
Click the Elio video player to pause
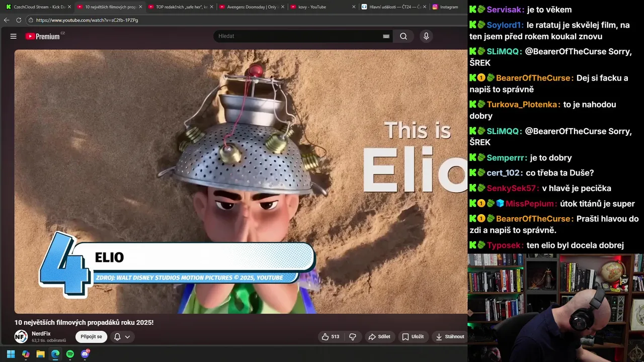pos(241,182)
